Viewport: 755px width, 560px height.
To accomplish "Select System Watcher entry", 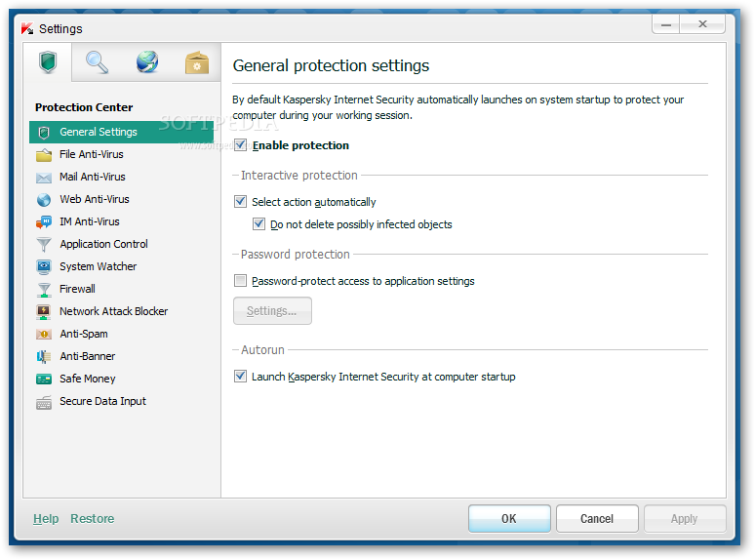I will [x=121, y=266].
